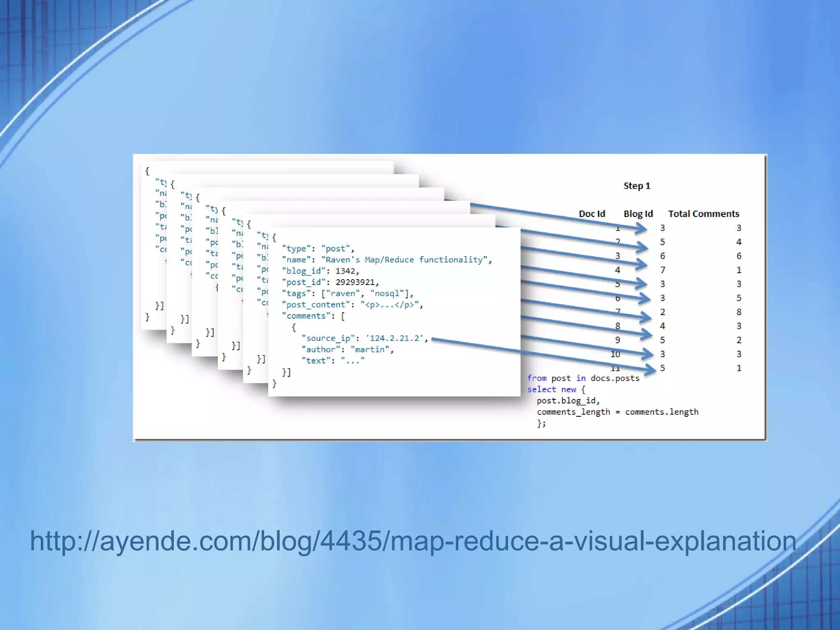Click the "from post in docs.posts" code line
This screenshot has height=630, width=840.
coord(583,378)
